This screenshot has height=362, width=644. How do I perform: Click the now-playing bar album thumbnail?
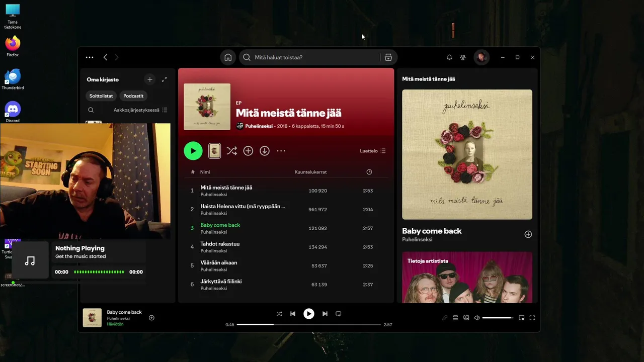[92, 318]
